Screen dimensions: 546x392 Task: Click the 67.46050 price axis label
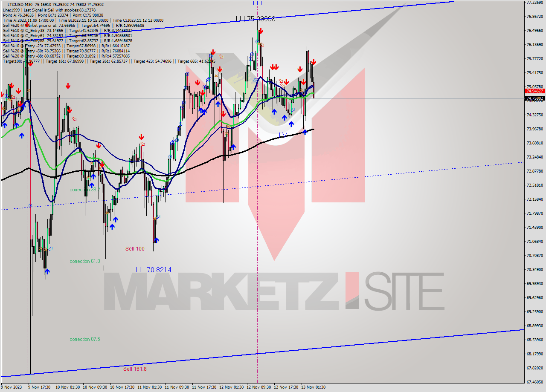[535, 382]
